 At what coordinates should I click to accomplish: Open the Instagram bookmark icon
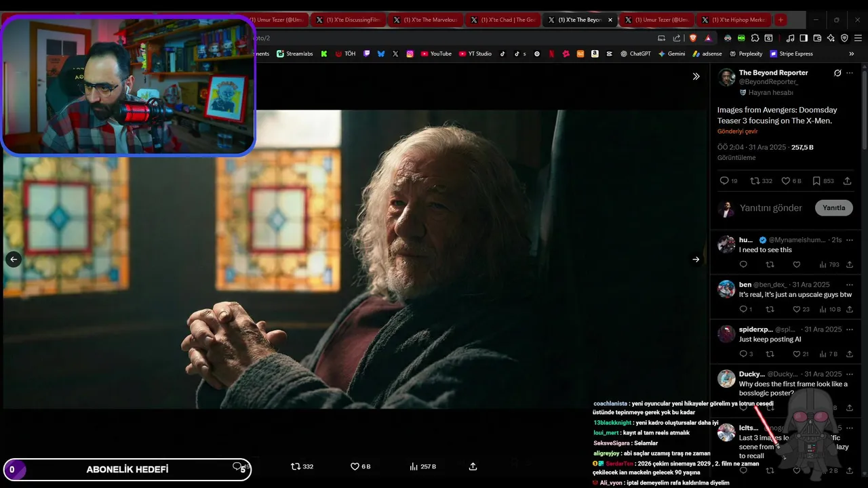[x=410, y=54]
